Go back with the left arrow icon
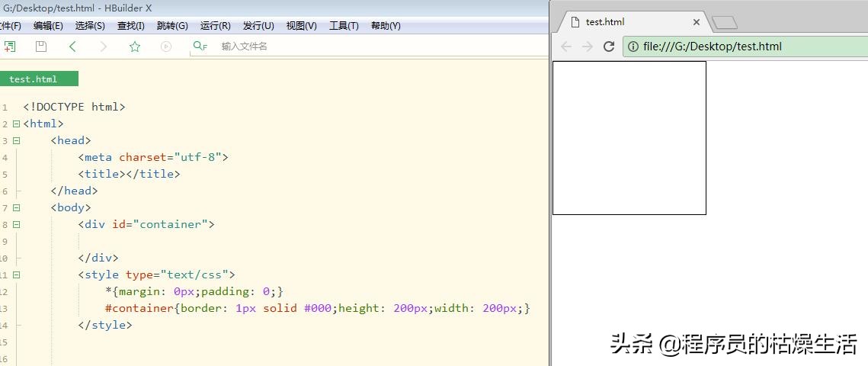Image resolution: width=868 pixels, height=366 pixels. point(72,47)
